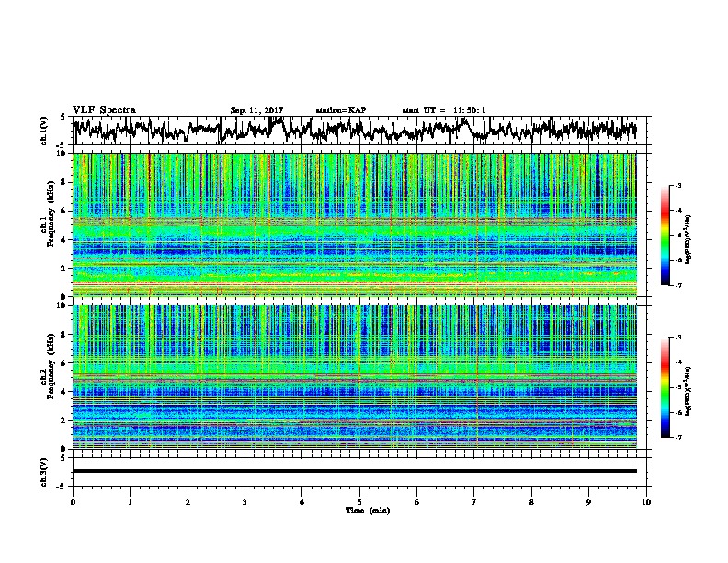Select the start UT "11:50: 1" text
Screen dimensions: 728x563
click(x=470, y=110)
